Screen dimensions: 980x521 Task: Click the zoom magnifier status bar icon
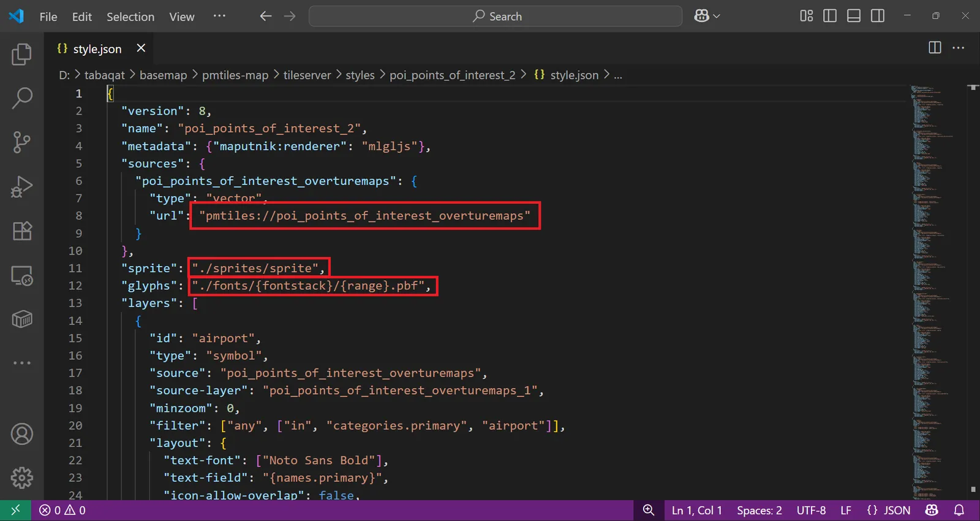pos(649,510)
